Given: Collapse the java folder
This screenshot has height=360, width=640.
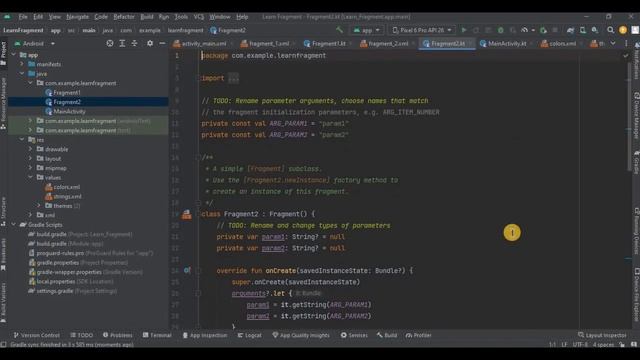Looking at the screenshot, I should click(x=22, y=73).
